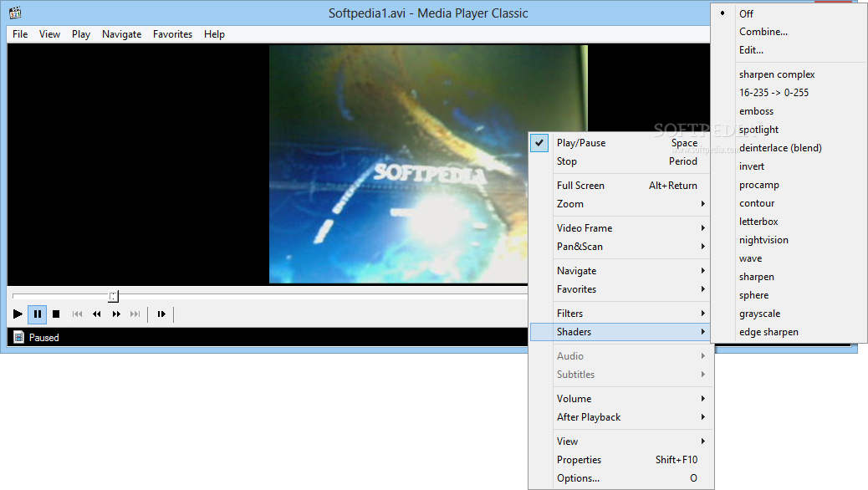Select the wave shader
Viewport: 868px width, 490px height.
point(789,258)
